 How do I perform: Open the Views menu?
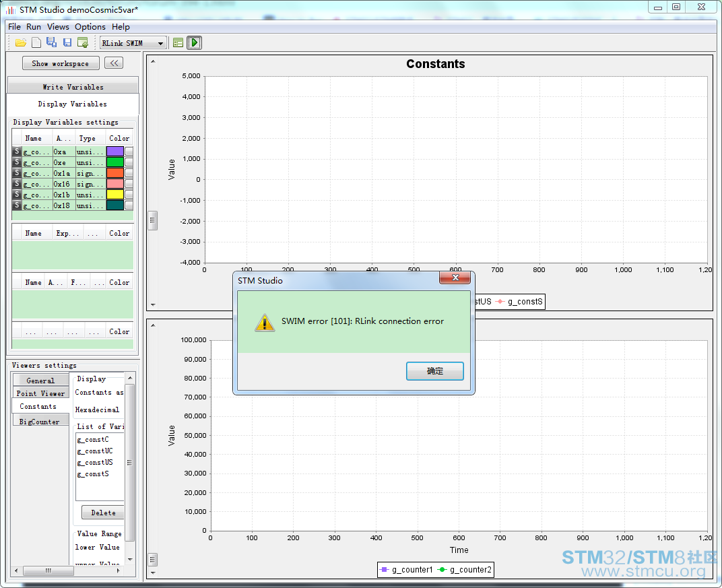[58, 27]
